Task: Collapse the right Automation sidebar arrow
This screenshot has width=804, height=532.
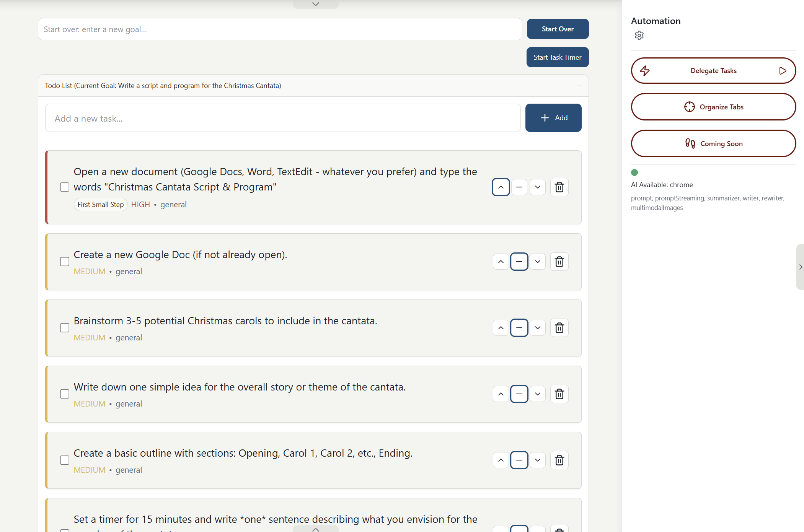Action: tap(800, 267)
